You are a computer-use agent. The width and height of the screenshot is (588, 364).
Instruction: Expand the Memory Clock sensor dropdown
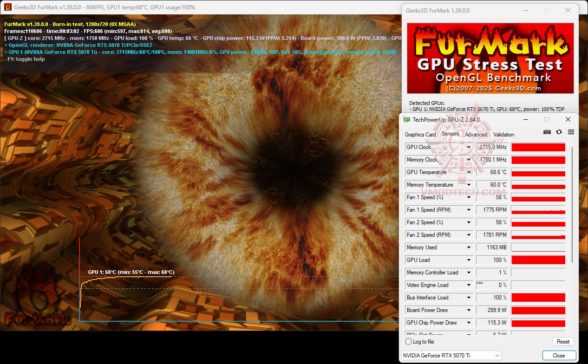(469, 160)
